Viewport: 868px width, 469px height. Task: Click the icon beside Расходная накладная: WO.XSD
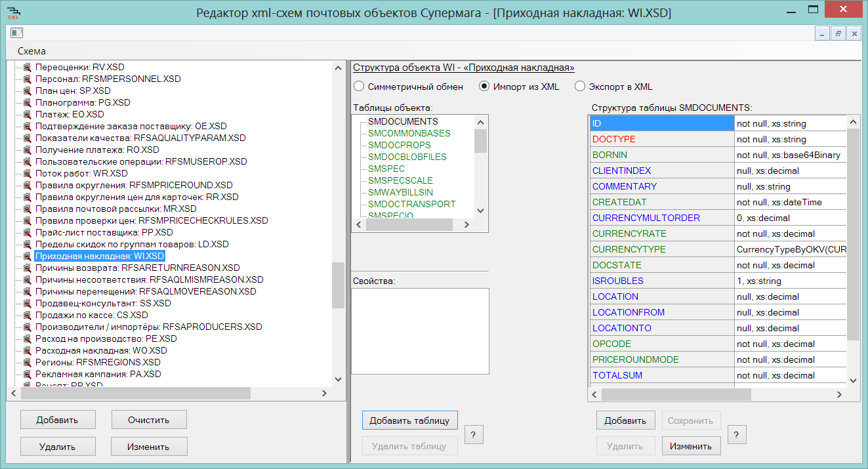click(28, 350)
